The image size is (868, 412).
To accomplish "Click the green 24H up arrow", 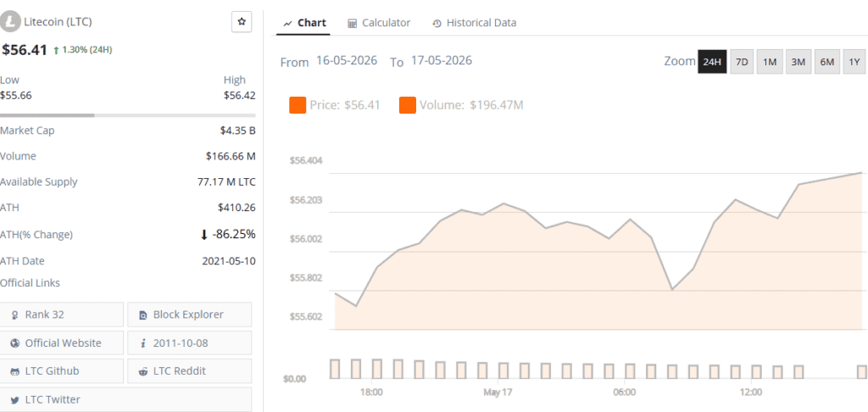I will 57,50.
